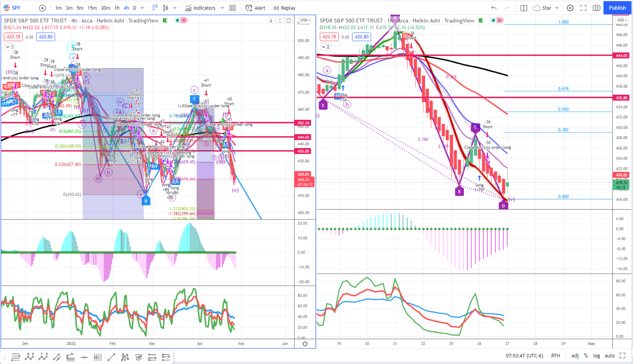Select the parallel channel drawing tool
This screenshot has width=633, height=364.
pyautogui.click(x=57, y=357)
